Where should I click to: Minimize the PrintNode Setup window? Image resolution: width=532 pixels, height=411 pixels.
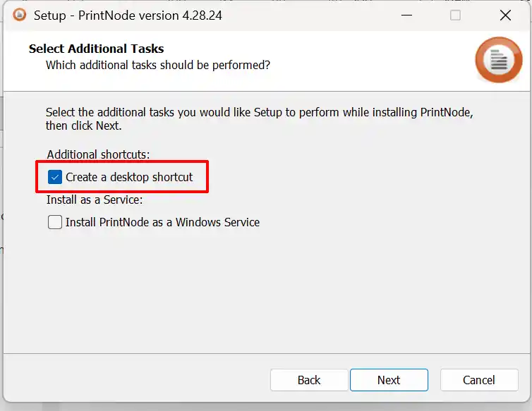(x=406, y=16)
